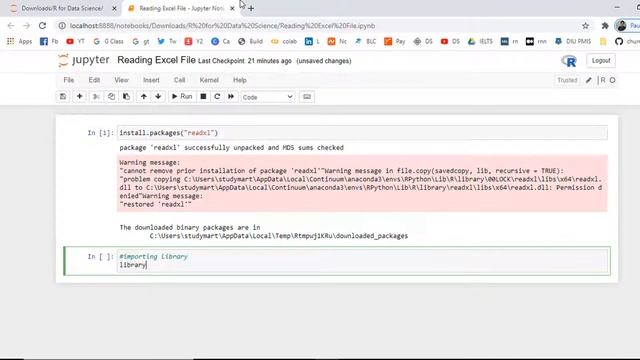This screenshot has height=360, width=640.
Task: Open the File menu
Action: coord(69,80)
